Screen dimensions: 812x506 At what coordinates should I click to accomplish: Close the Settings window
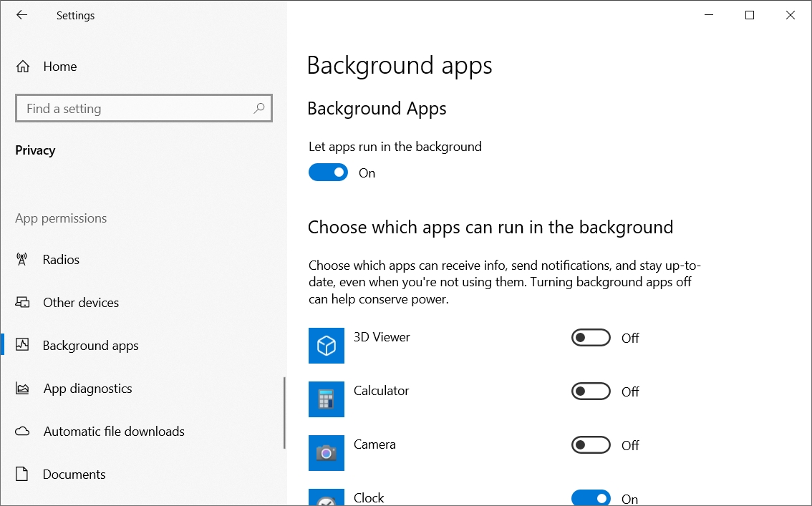(x=791, y=15)
